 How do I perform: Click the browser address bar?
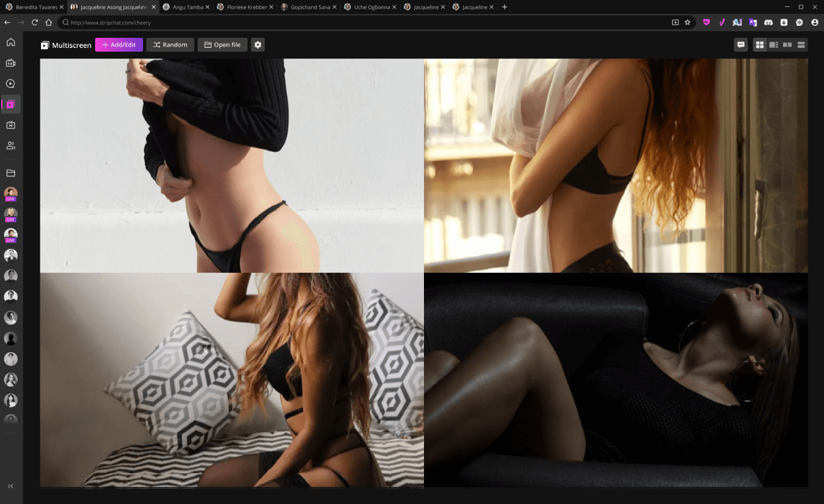coord(365,22)
